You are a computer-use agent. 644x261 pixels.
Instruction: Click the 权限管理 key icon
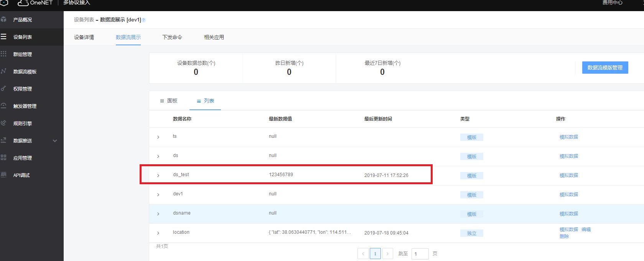[3, 88]
